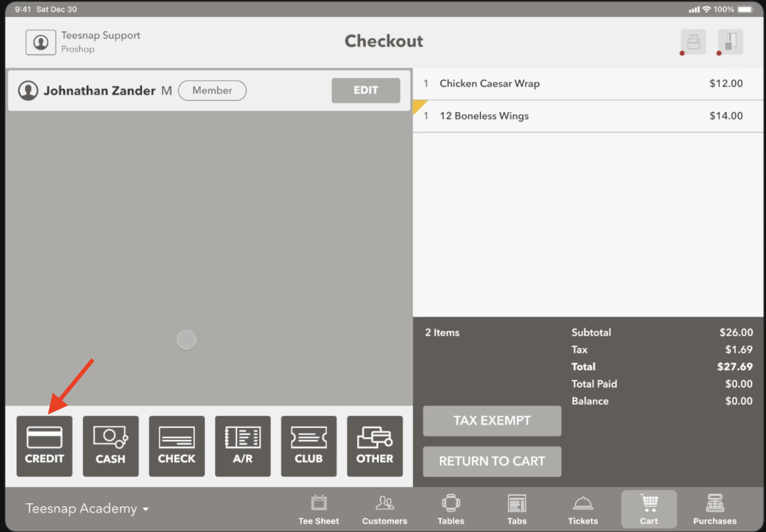Screen dimensions: 766x532
Task: Expand the Teesnap Academy location dropdown
Action: coord(88,508)
